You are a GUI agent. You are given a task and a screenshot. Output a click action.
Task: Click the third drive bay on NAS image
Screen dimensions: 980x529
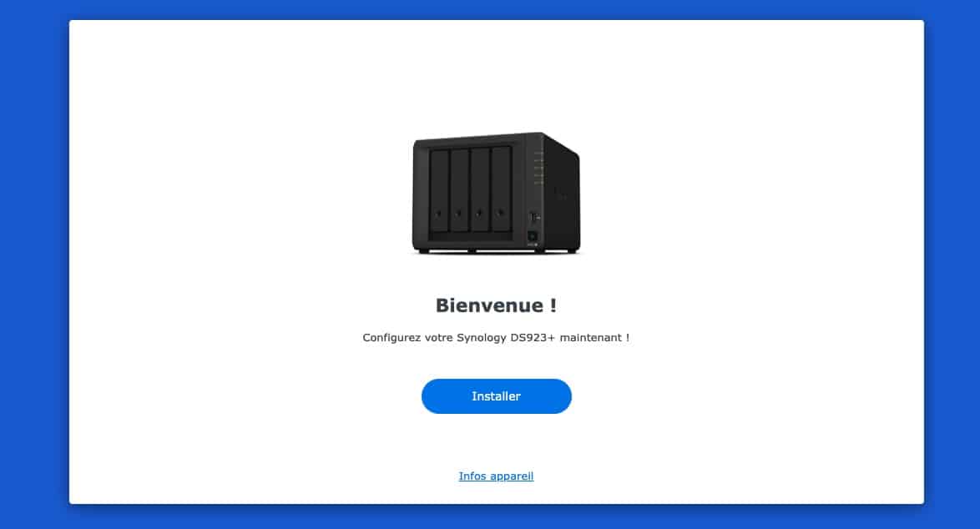tap(480, 190)
